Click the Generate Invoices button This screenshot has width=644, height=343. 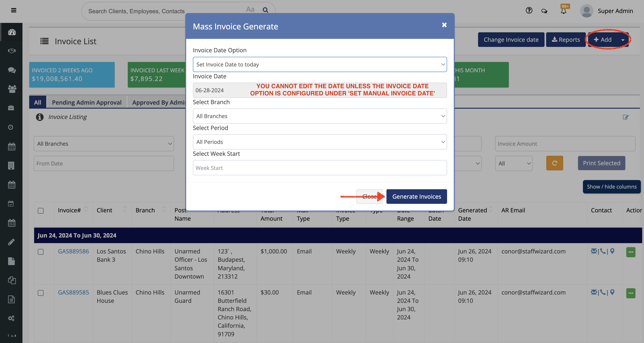coord(416,196)
